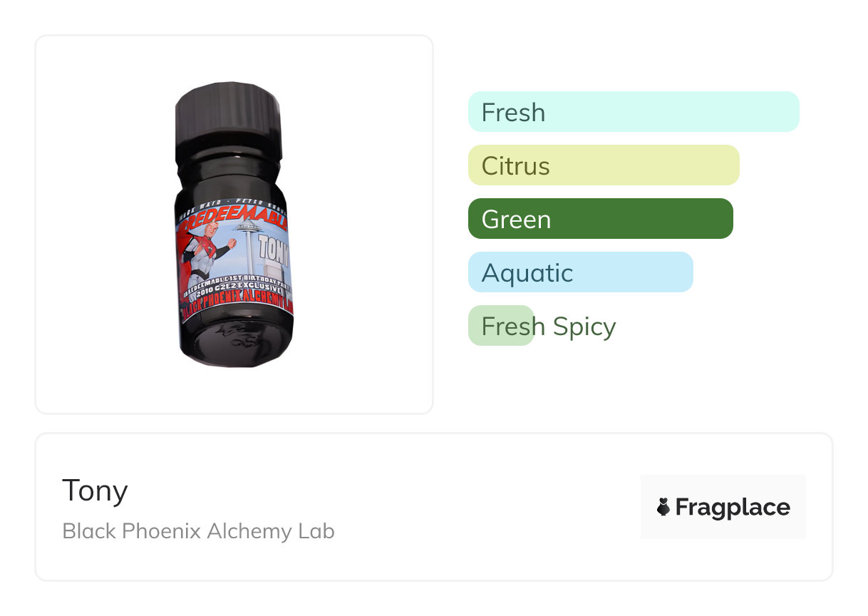Click the bottle's black ribbed cap
This screenshot has height=616, width=868.
(x=228, y=114)
